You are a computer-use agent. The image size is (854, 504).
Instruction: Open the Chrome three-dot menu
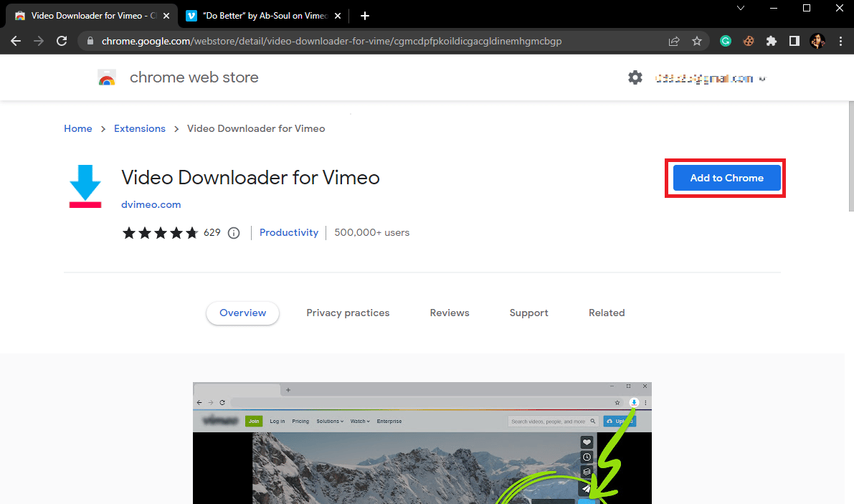pyautogui.click(x=840, y=41)
